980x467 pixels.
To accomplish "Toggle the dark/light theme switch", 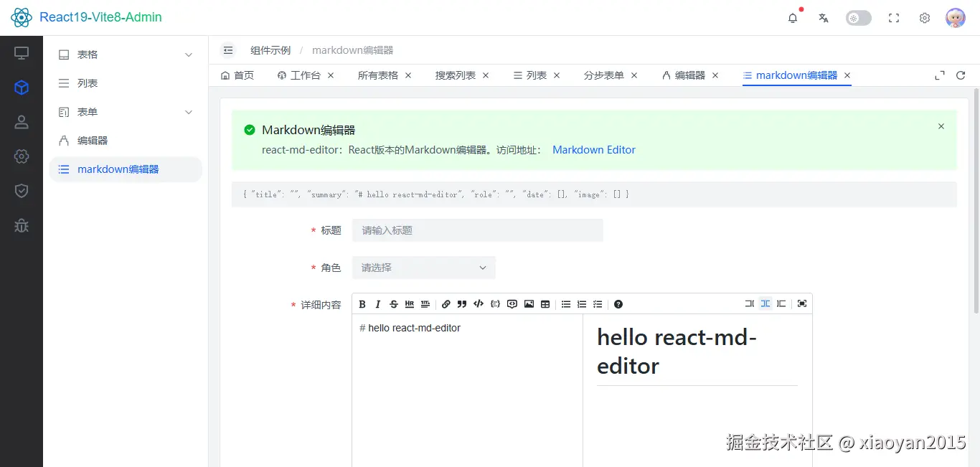I will coord(859,18).
